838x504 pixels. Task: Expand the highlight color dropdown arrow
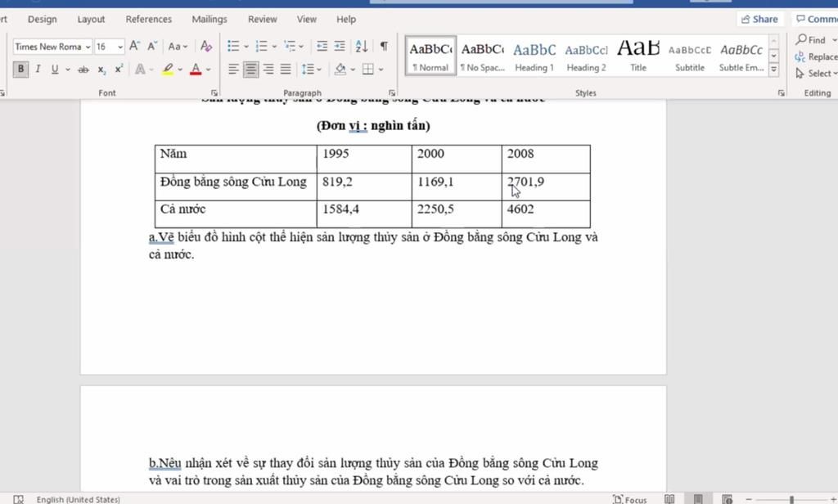click(x=180, y=70)
